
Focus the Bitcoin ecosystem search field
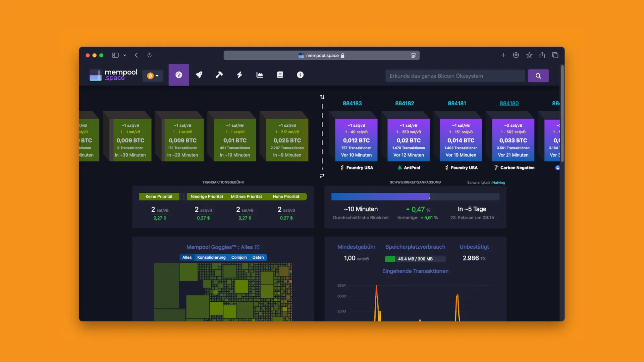455,76
